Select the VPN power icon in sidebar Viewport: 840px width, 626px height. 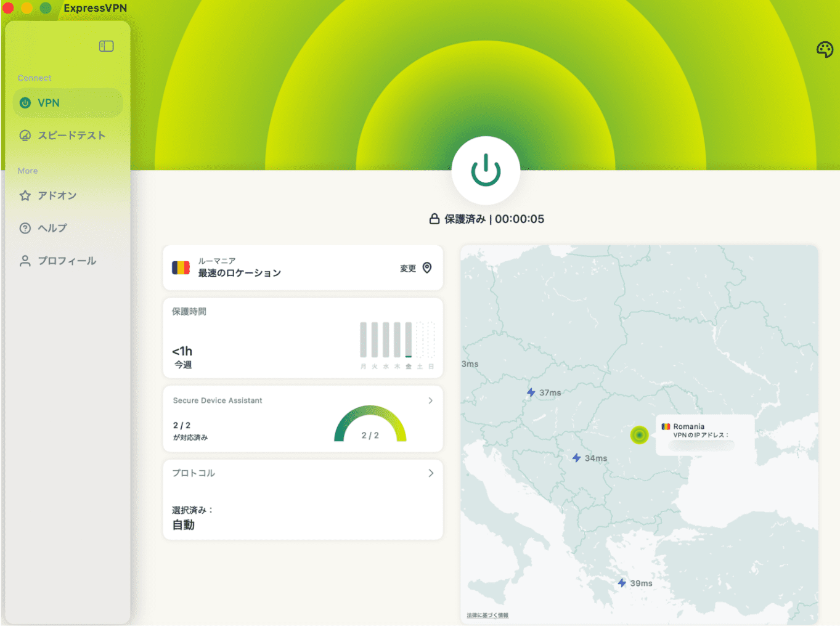click(25, 103)
